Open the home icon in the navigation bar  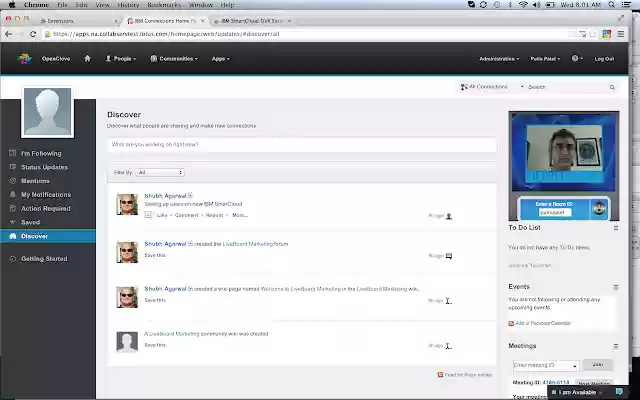(x=87, y=58)
